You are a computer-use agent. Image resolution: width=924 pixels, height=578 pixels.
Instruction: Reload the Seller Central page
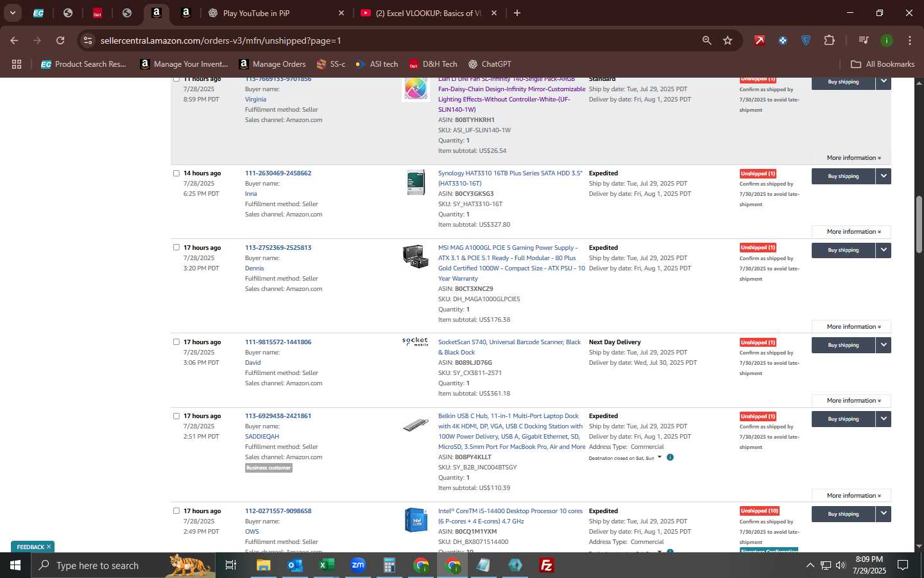[60, 40]
